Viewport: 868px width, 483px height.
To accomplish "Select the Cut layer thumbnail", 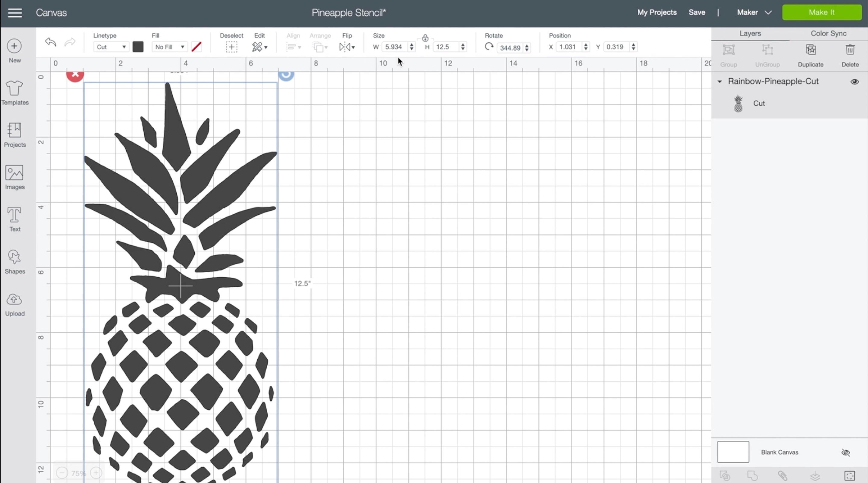I will 738,103.
